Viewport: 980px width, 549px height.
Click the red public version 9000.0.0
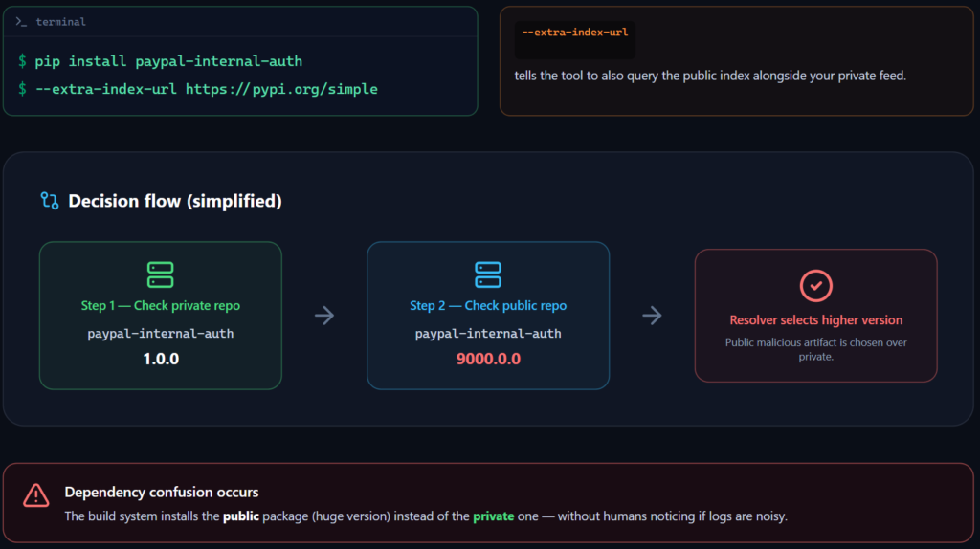point(488,360)
